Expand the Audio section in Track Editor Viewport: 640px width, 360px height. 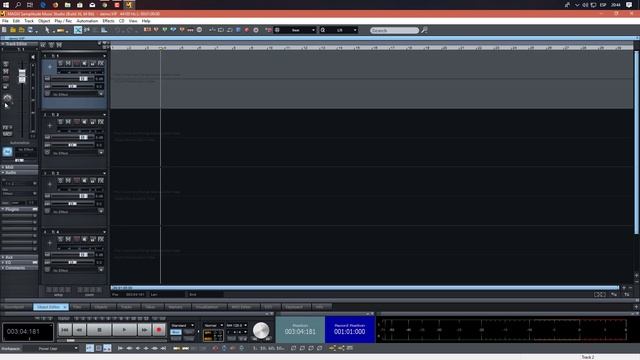19,173
